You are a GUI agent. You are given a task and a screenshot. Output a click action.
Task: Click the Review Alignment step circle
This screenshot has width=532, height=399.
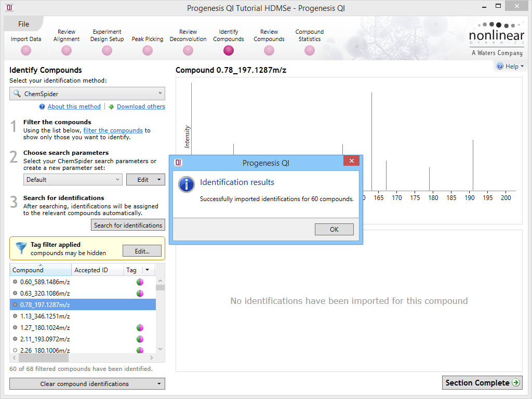click(x=66, y=50)
